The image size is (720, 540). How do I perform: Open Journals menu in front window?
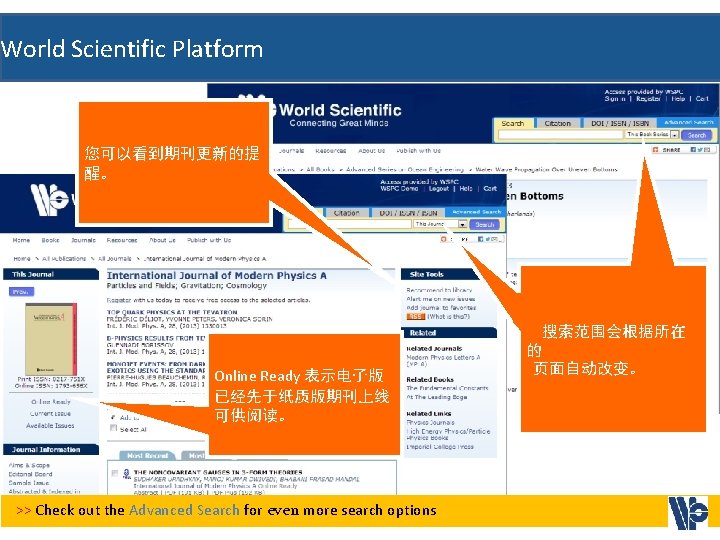[83, 240]
